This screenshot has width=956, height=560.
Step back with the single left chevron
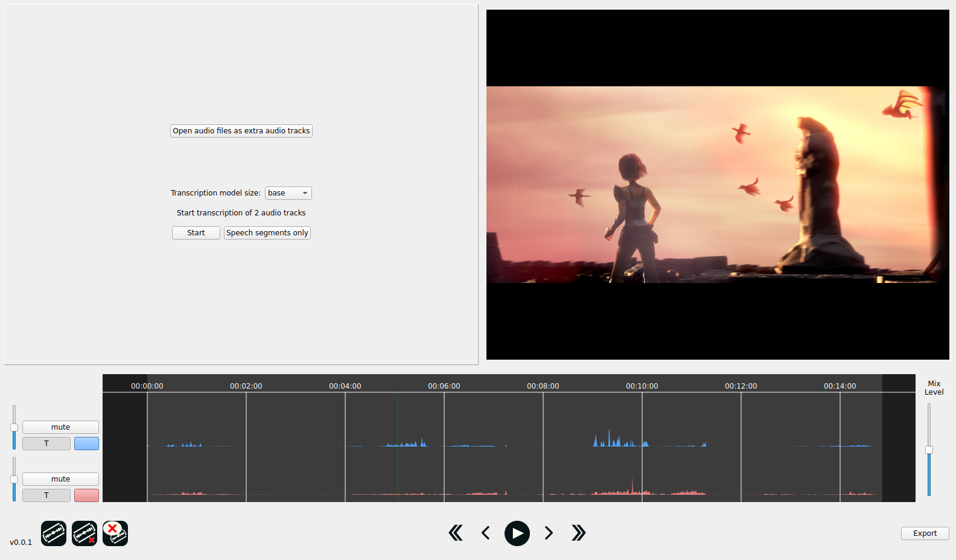(x=486, y=533)
